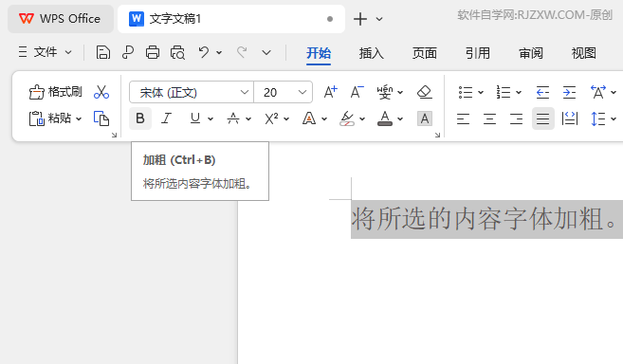
Task: Toggle justify alignment button
Action: click(x=543, y=118)
